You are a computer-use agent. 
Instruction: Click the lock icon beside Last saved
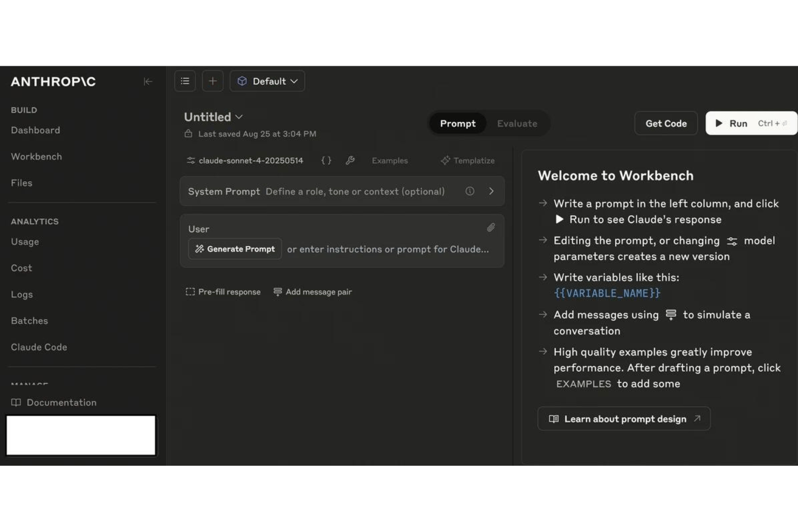coord(188,134)
